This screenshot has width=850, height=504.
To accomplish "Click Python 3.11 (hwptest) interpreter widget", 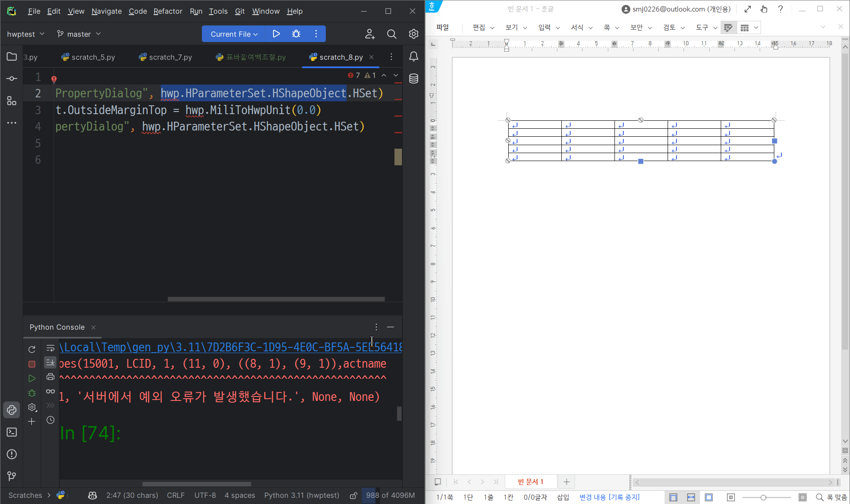I will click(x=301, y=496).
